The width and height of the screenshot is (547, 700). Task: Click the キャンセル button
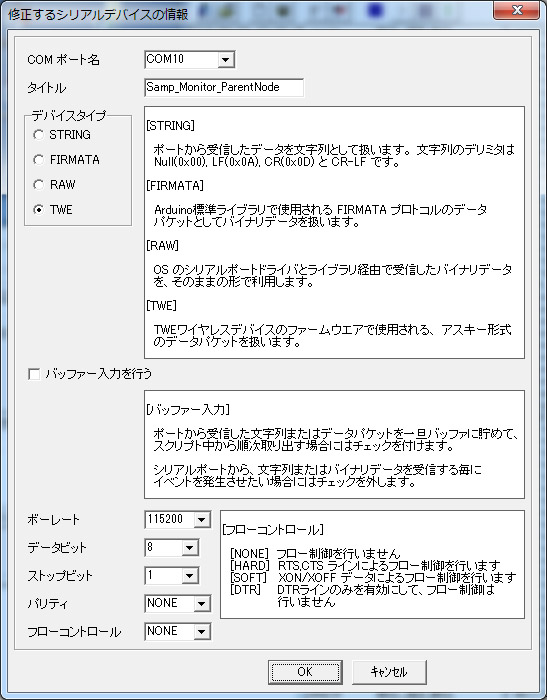tap(389, 672)
